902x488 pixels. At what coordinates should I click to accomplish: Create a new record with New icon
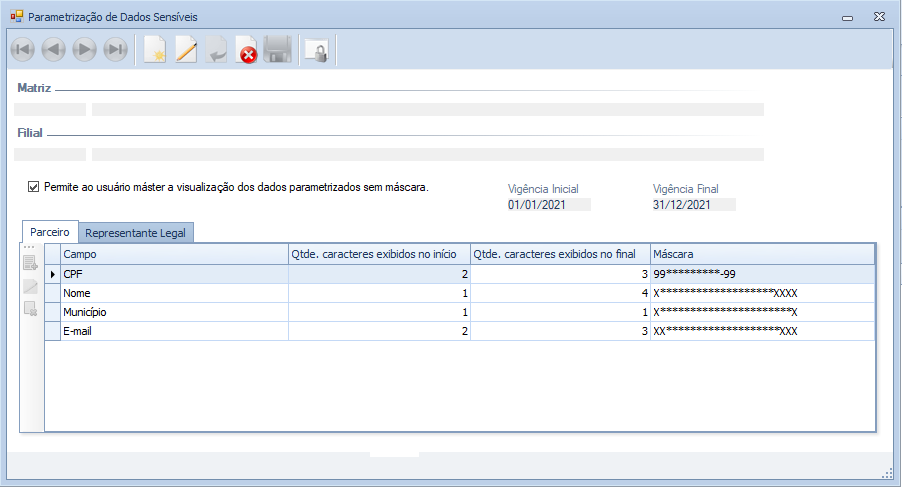tap(155, 50)
